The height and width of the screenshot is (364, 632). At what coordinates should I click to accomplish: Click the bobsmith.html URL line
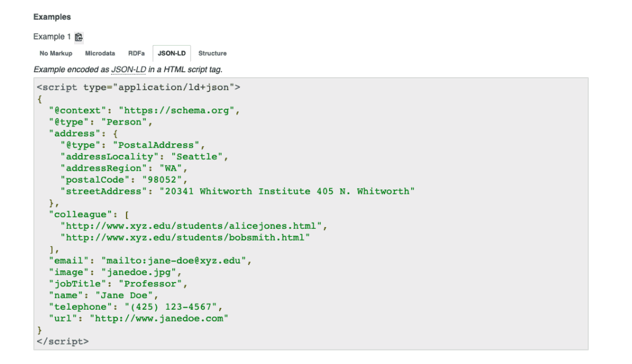[x=185, y=238]
